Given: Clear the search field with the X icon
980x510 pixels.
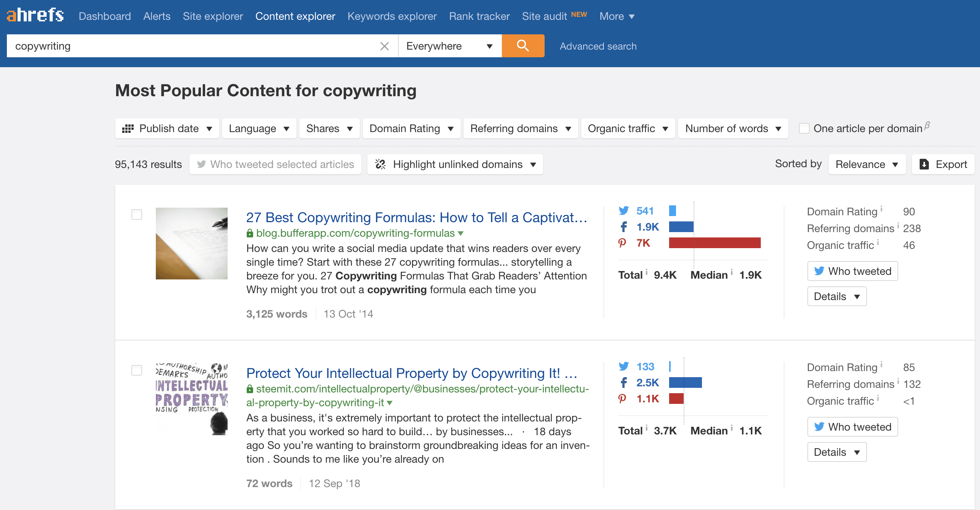Looking at the screenshot, I should [x=385, y=46].
